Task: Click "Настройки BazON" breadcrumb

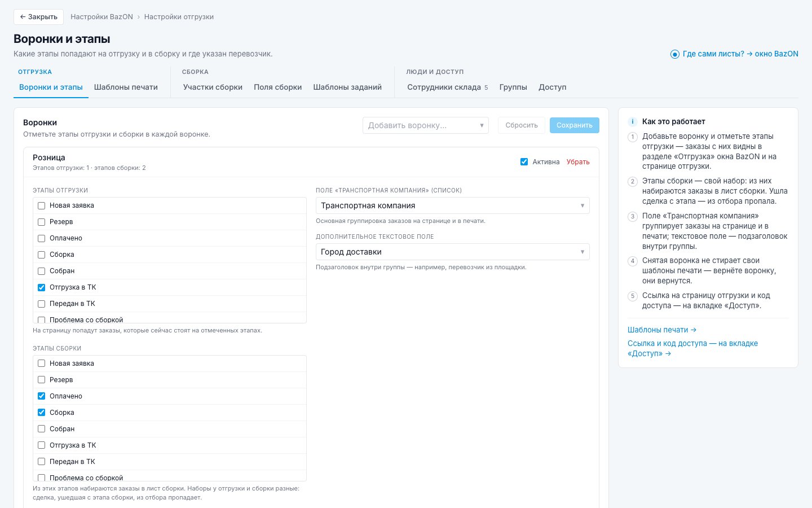Action: (x=101, y=17)
